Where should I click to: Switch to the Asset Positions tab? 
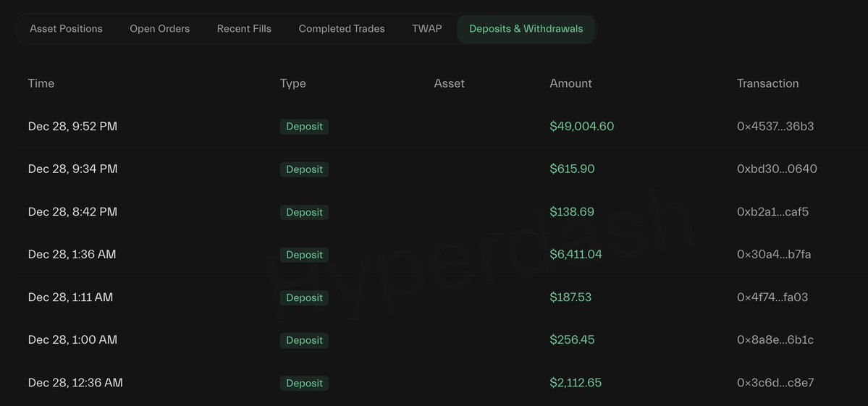[x=66, y=29]
